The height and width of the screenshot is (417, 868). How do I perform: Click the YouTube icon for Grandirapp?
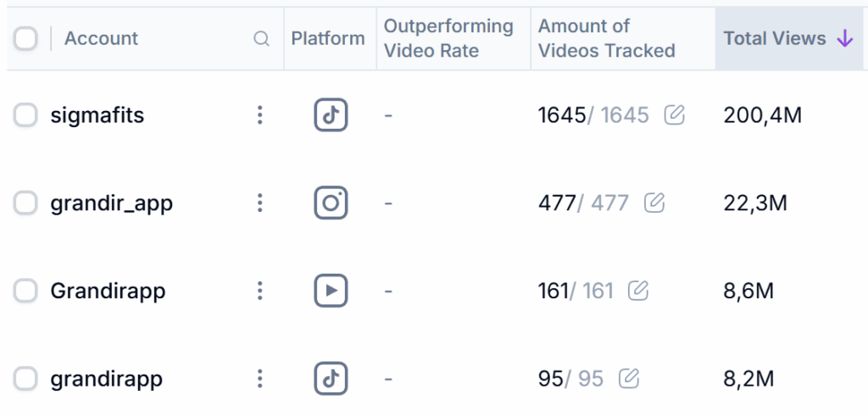331,291
